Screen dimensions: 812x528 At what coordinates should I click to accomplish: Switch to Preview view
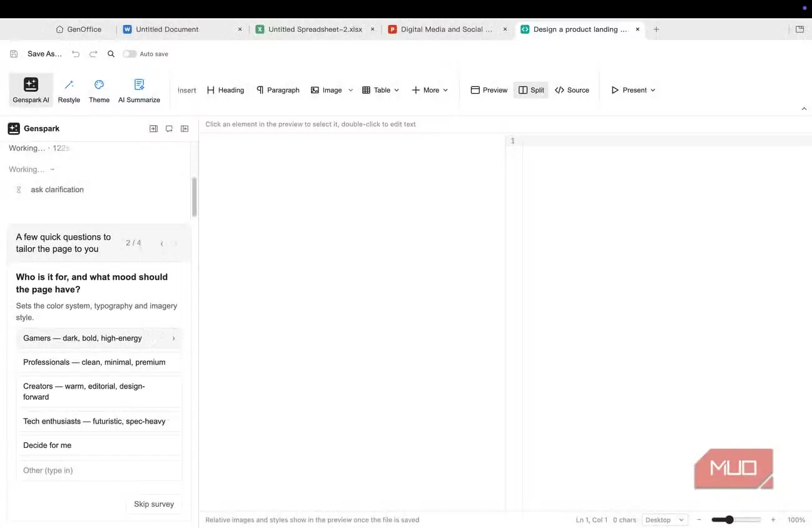(x=489, y=90)
